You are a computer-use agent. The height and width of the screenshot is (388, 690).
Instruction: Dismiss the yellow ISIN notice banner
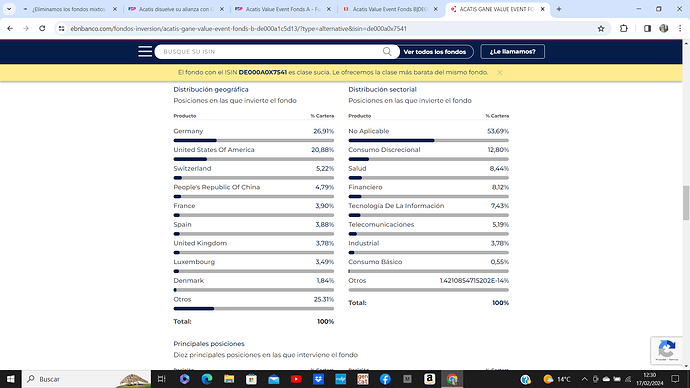[x=499, y=73]
